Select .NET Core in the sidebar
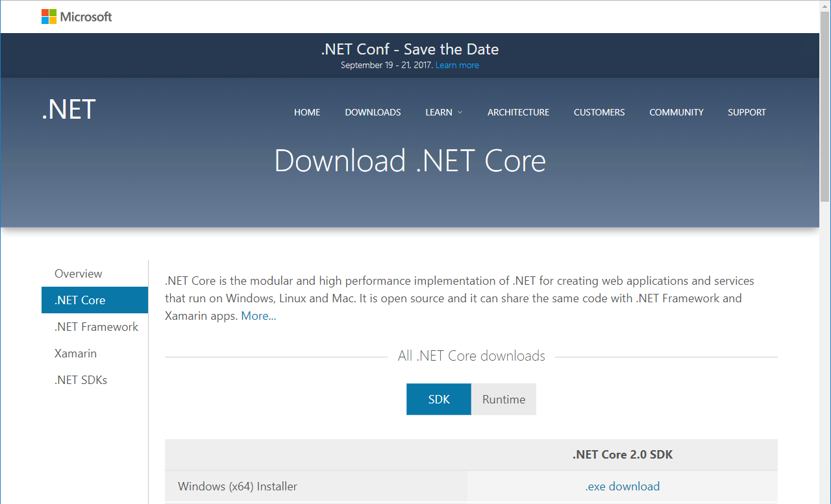Screen dimensions: 831x504 coord(95,300)
